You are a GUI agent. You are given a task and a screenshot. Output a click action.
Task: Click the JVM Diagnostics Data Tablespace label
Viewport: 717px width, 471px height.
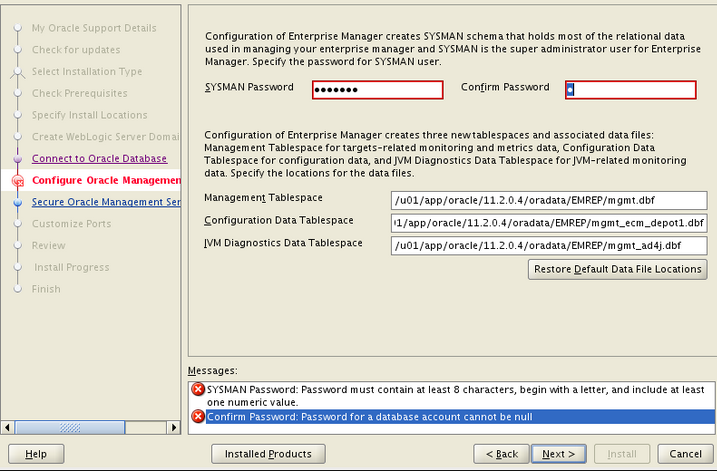[284, 243]
